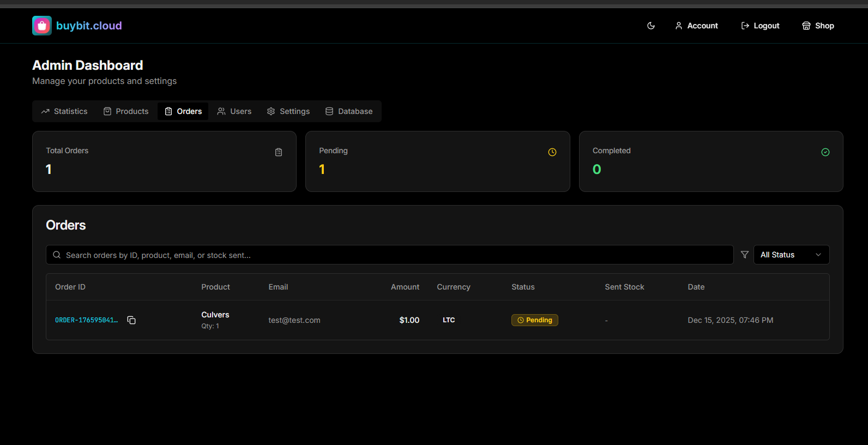Copy the order ID using copy icon
Image resolution: width=868 pixels, height=445 pixels.
click(131, 320)
